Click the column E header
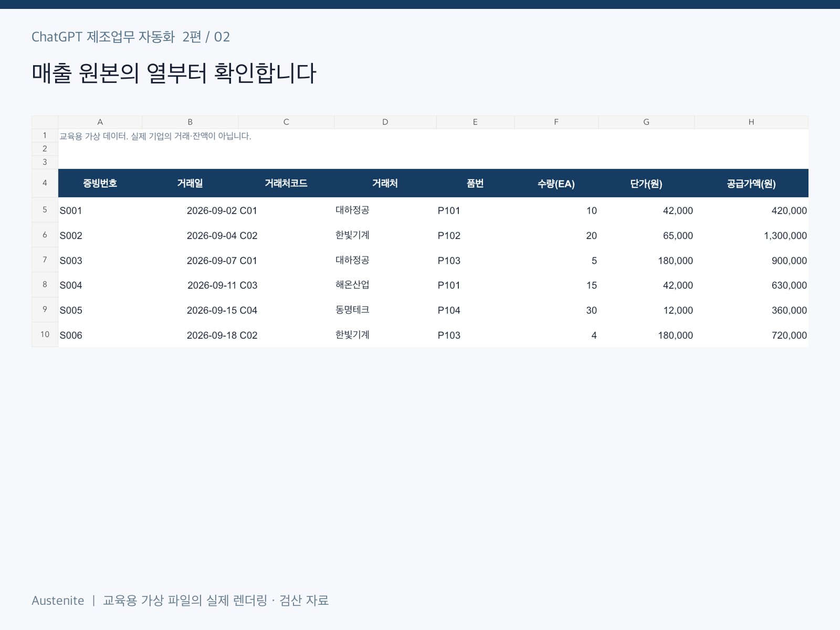The width and height of the screenshot is (840, 630). [475, 122]
